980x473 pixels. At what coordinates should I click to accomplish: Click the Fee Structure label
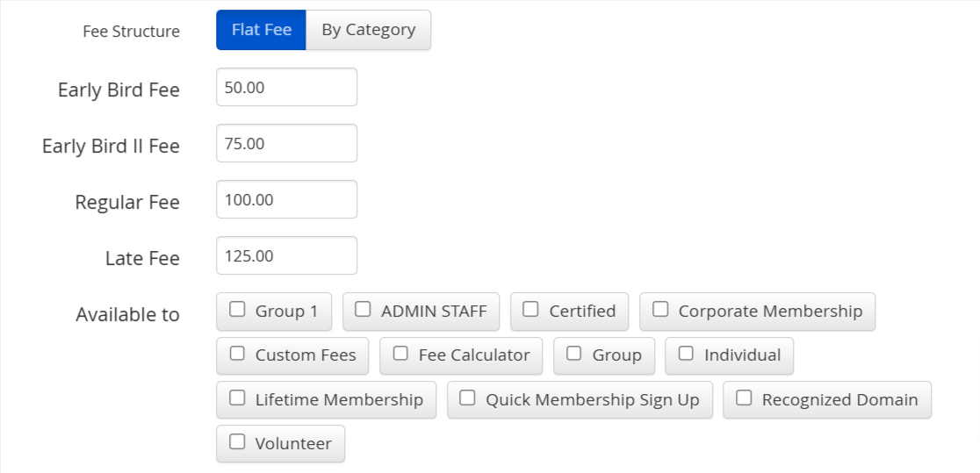tap(131, 32)
